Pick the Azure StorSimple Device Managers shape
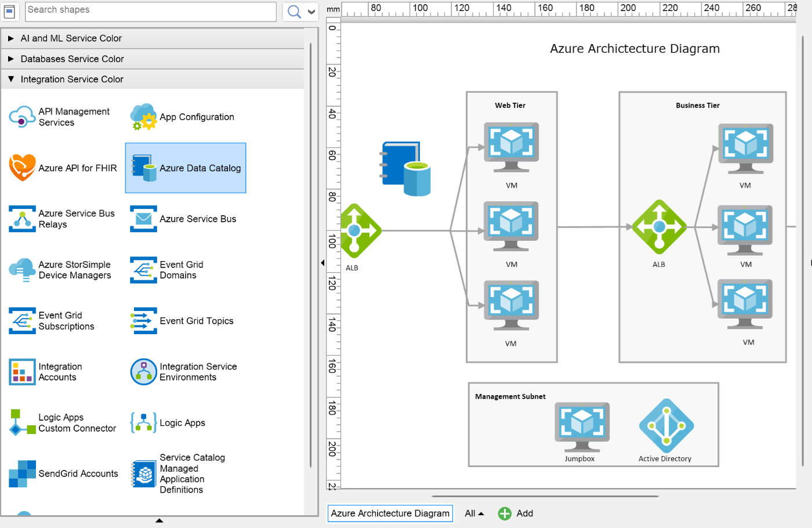 [x=60, y=270]
